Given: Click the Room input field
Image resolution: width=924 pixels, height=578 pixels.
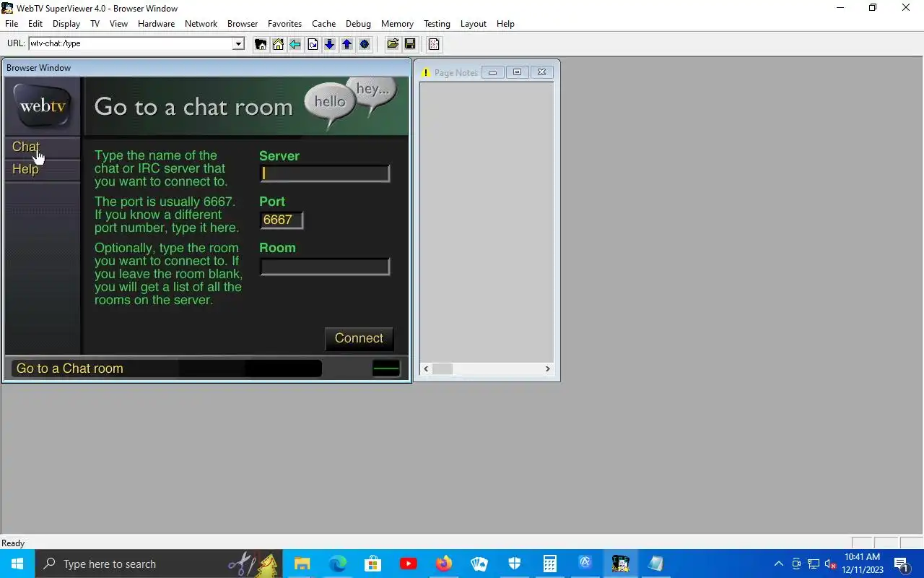Looking at the screenshot, I should (325, 267).
